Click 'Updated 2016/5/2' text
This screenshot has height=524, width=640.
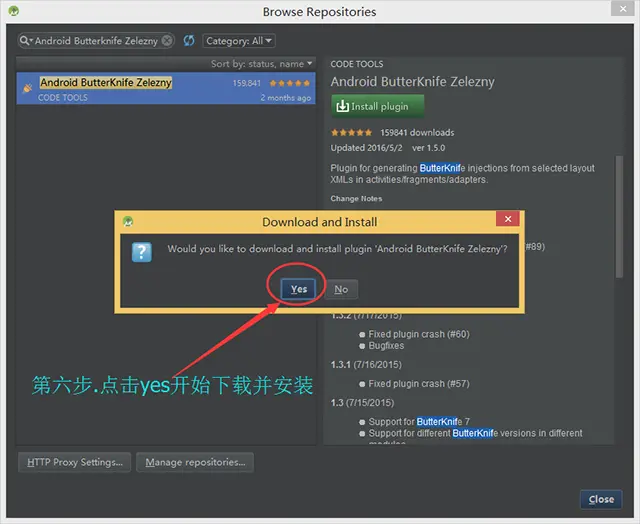(x=366, y=148)
